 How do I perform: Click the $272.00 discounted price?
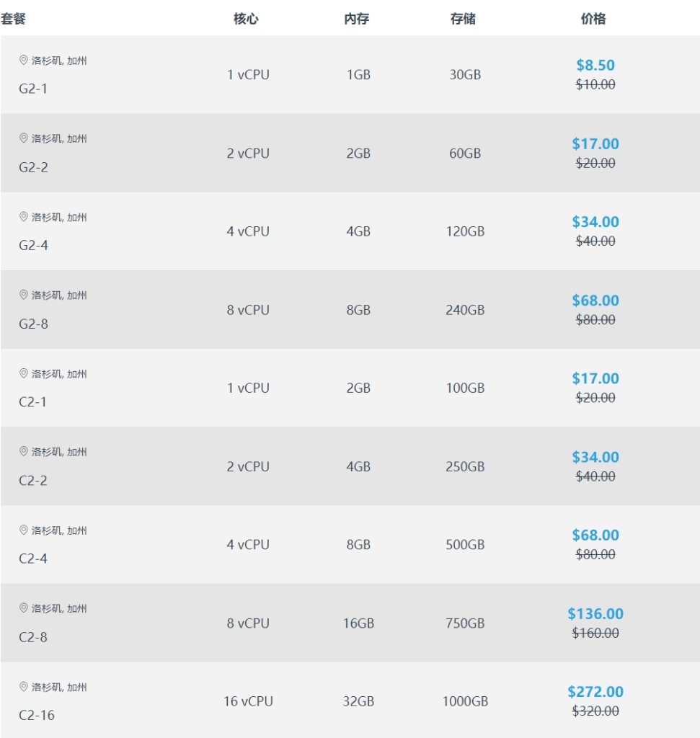[595, 692]
